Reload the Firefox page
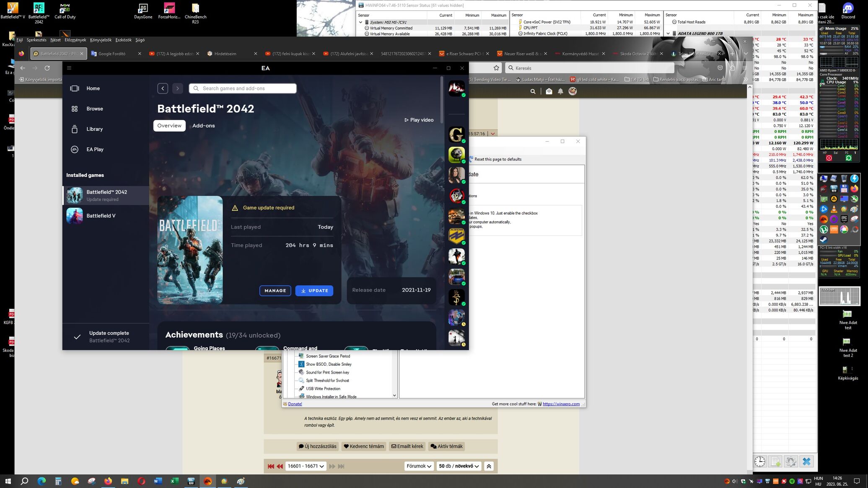This screenshot has height=488, width=868. coord(47,68)
